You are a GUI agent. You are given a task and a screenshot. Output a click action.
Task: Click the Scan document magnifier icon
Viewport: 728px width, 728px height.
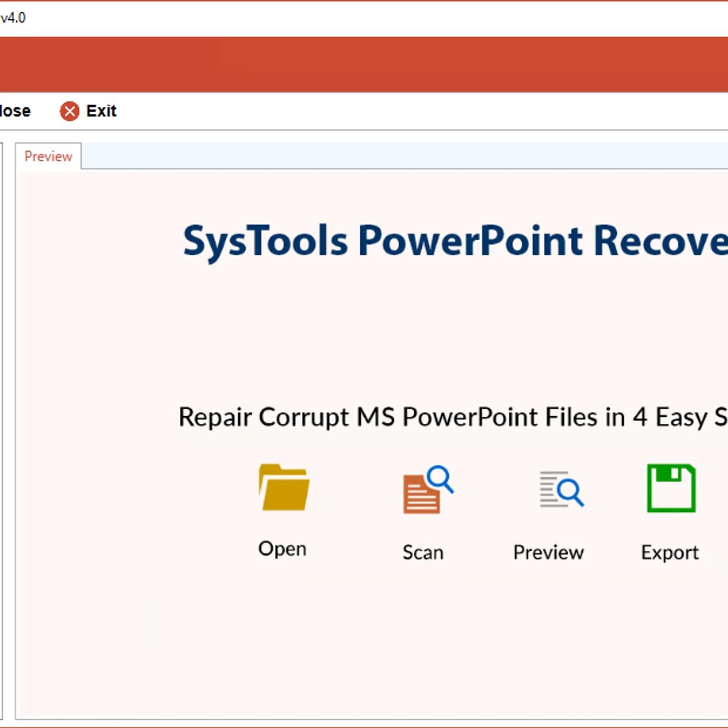click(x=428, y=490)
